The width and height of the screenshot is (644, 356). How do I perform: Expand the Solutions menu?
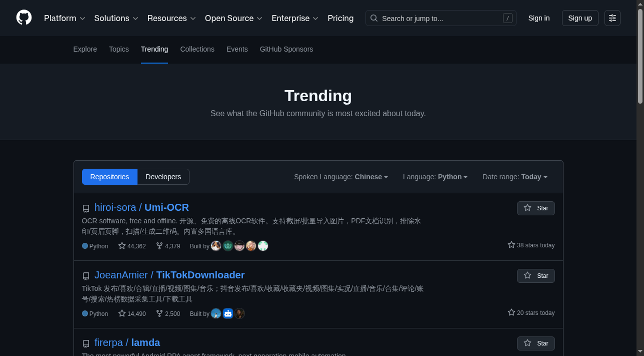(116, 18)
